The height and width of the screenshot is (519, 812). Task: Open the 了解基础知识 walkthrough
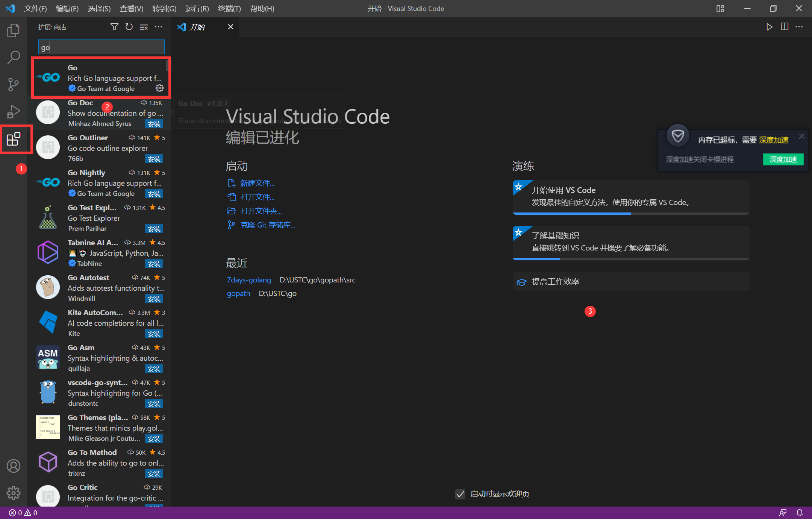[631, 243]
